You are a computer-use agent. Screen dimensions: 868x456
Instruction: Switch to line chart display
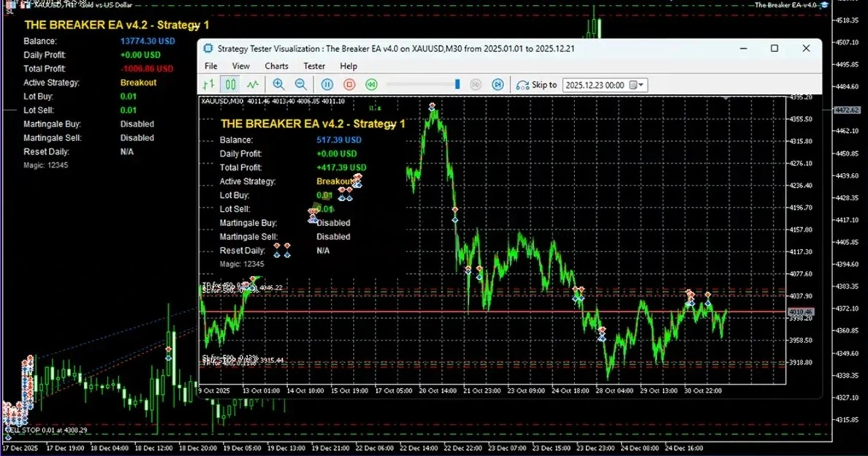252,85
